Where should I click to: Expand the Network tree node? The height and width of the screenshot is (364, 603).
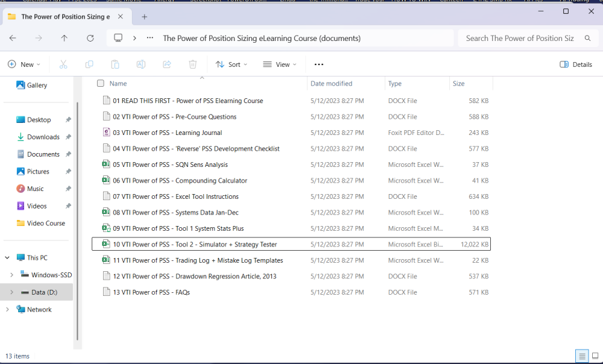7,310
